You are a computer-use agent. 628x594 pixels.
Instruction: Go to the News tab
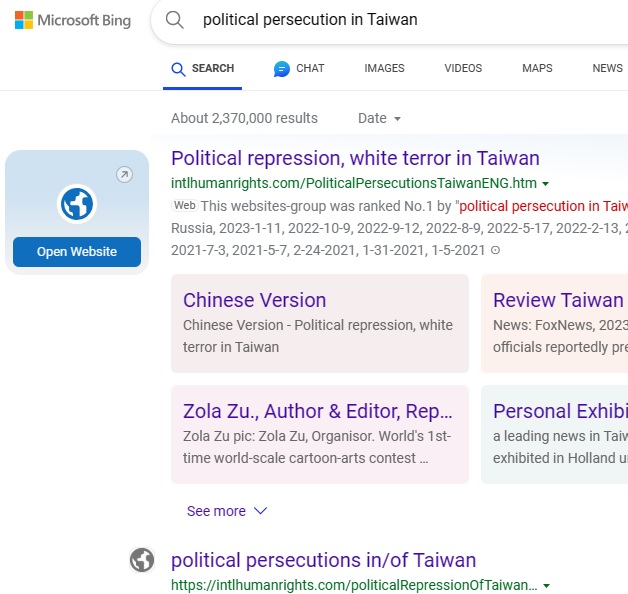click(607, 68)
